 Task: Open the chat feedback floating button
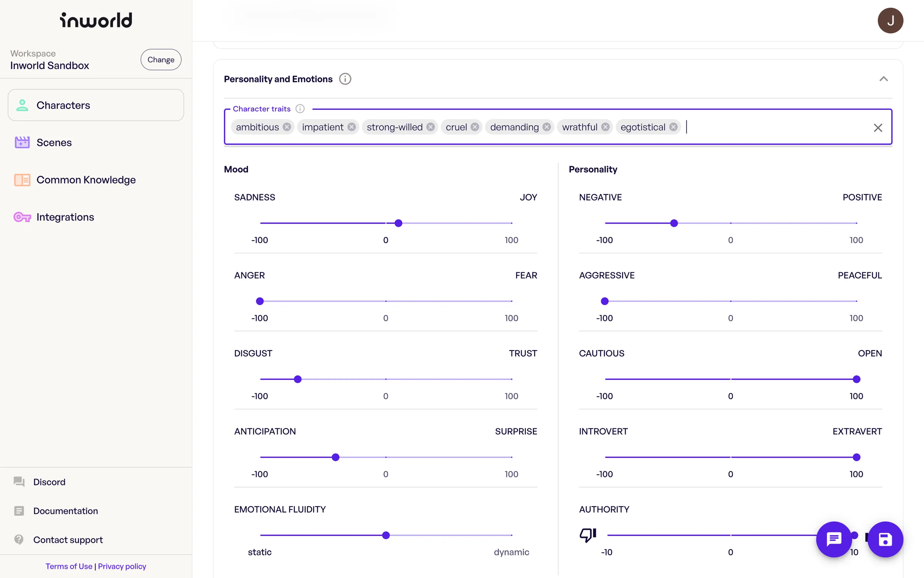coord(834,539)
